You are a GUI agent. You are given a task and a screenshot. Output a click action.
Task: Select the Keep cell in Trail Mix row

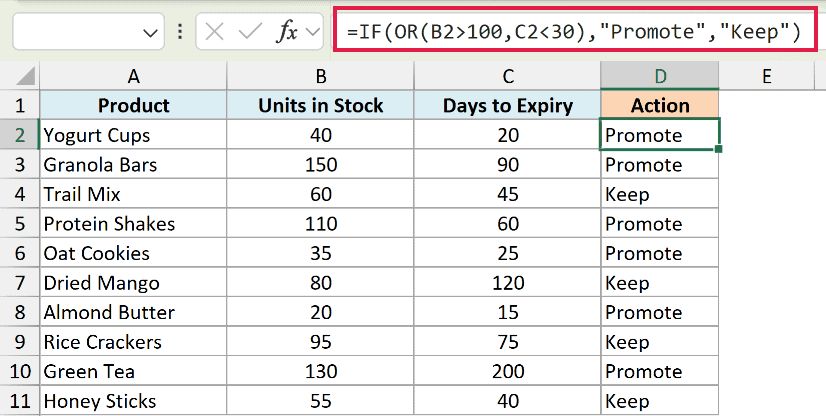(660, 194)
